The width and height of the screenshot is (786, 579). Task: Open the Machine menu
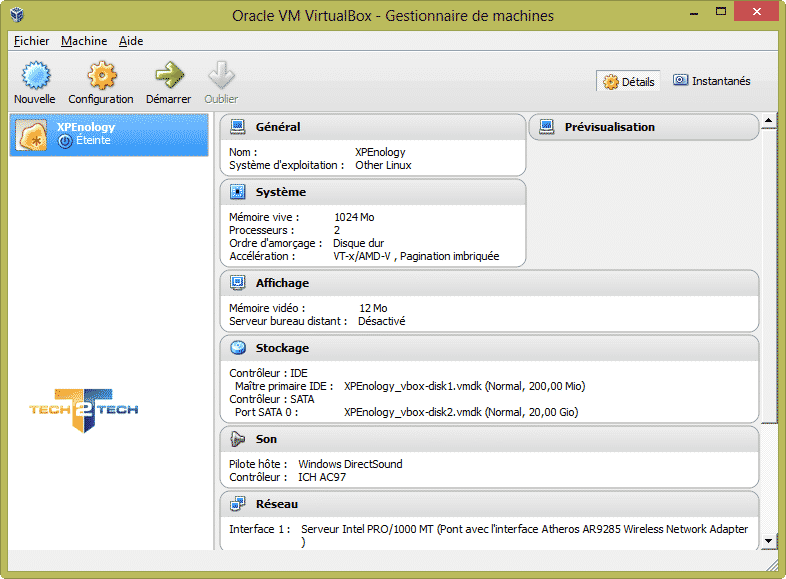84,41
